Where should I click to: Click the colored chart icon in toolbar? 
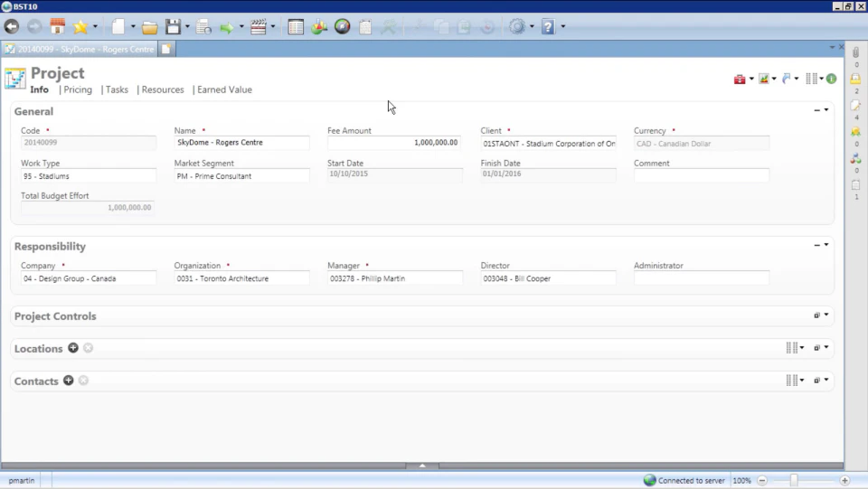tap(319, 26)
